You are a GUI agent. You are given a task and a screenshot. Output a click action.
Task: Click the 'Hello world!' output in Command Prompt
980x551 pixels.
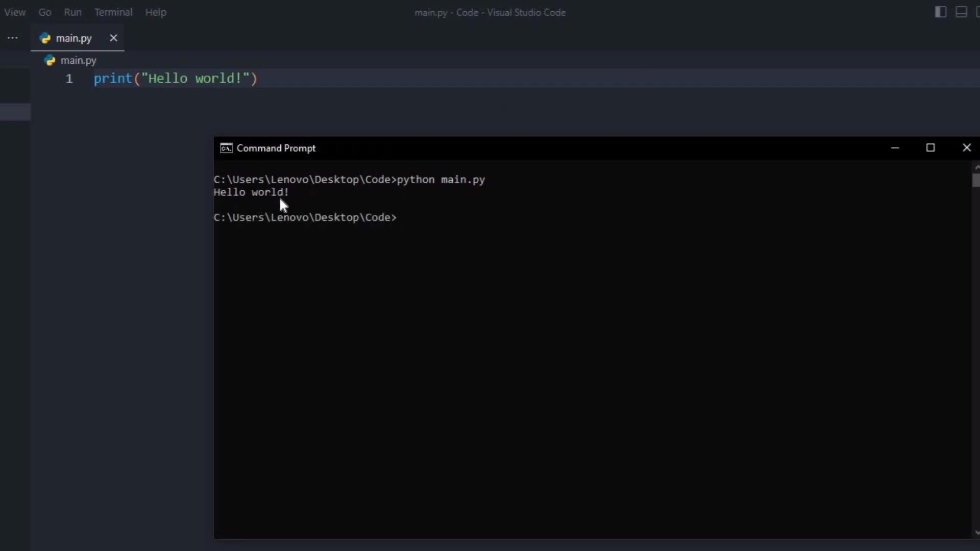click(251, 192)
